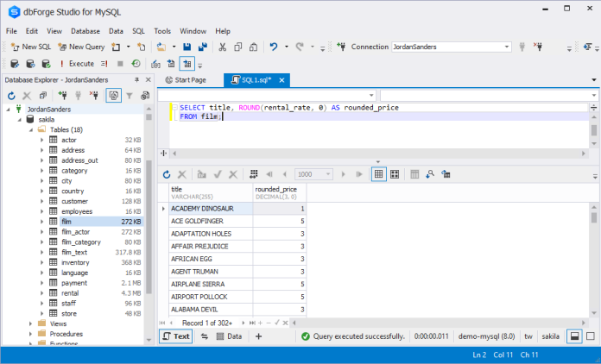The height and width of the screenshot is (364, 601).
Task: Switch to the Data view
Action: (x=228, y=336)
